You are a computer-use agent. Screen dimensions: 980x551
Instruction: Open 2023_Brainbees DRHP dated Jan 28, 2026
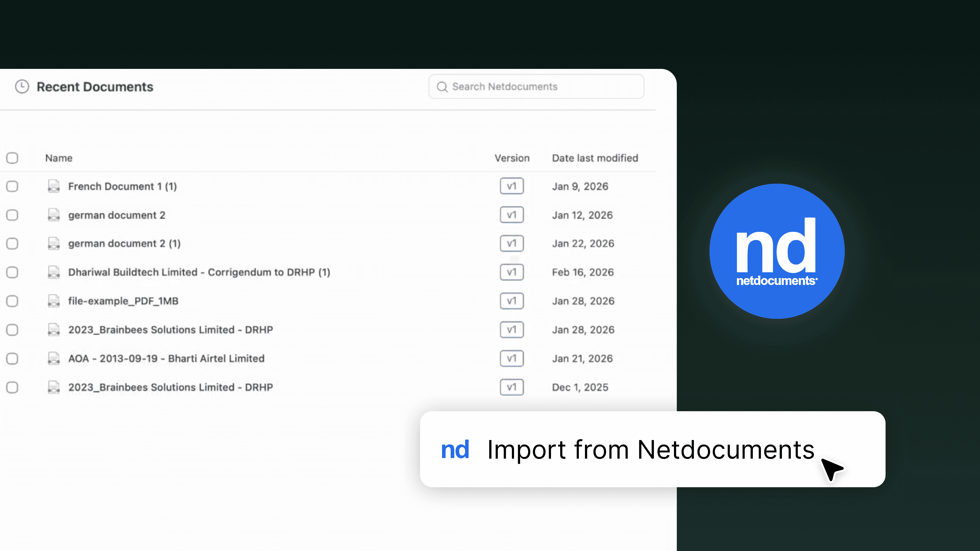click(170, 330)
